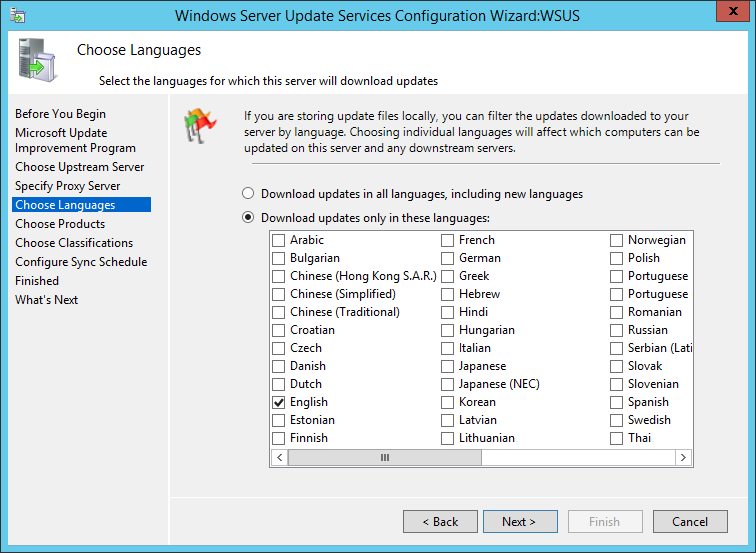This screenshot has height=553, width=756.
Task: Jump to Configure Sync Schedule step
Action: pyautogui.click(x=81, y=262)
